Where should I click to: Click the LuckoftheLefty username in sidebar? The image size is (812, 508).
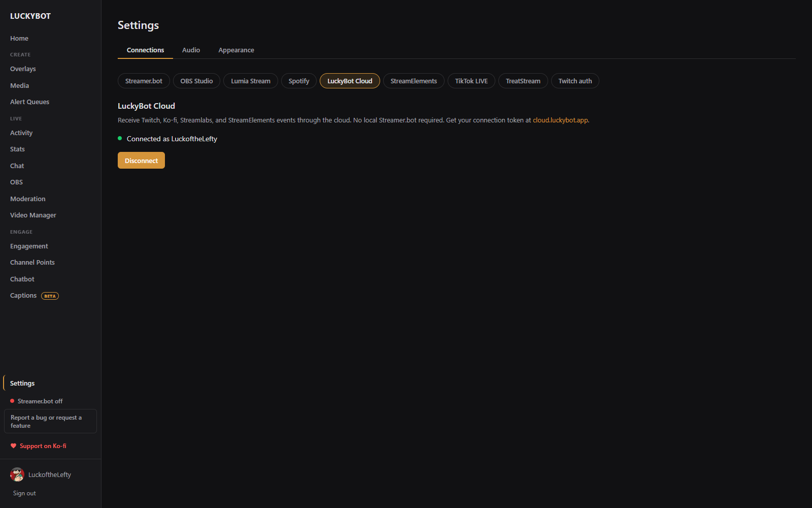[50, 475]
